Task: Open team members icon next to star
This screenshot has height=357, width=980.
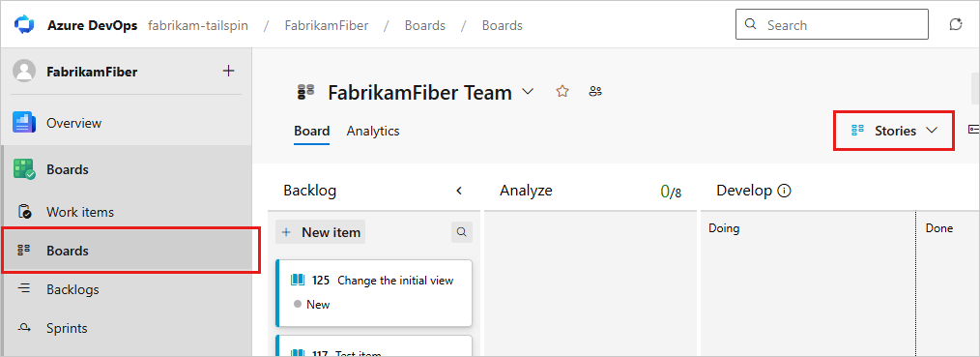Action: click(595, 92)
